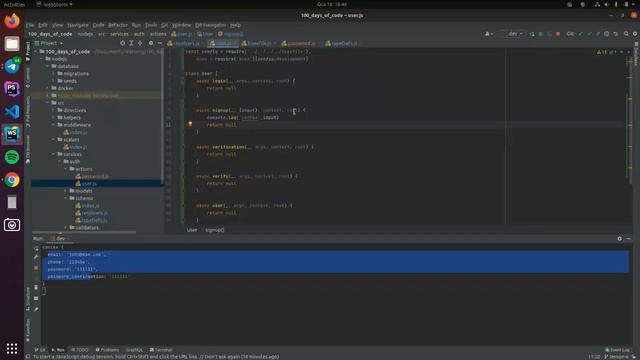Open Git Show History clock icon
The height and width of the screenshot is (360, 640).
pos(607,34)
